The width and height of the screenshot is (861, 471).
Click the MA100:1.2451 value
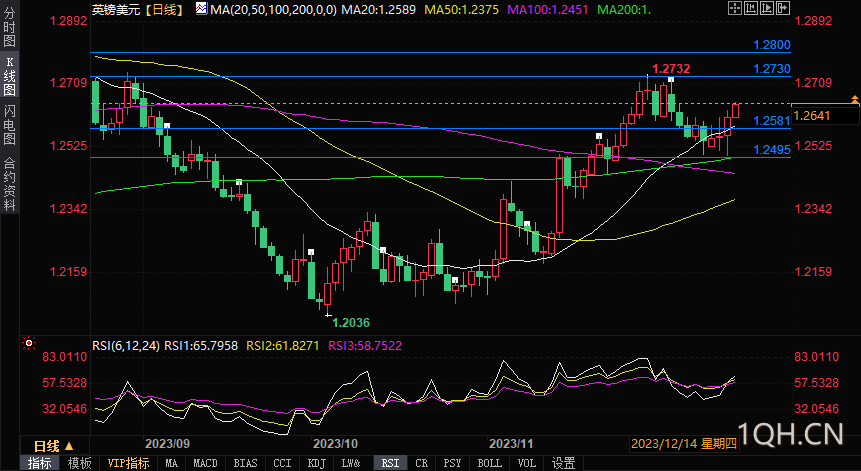coord(547,9)
